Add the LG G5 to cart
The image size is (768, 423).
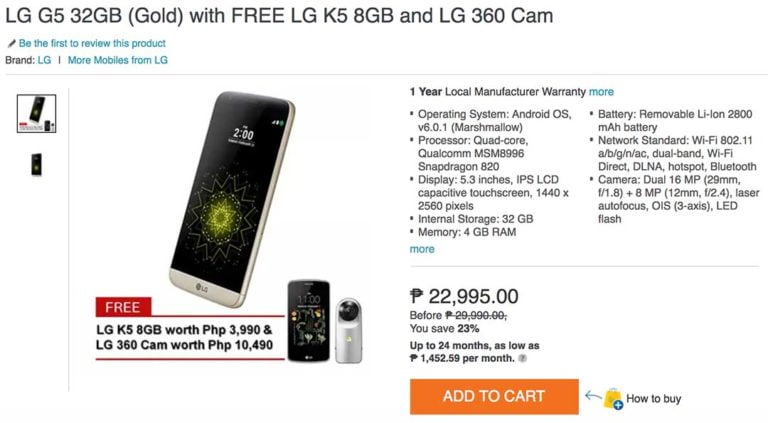coord(494,397)
